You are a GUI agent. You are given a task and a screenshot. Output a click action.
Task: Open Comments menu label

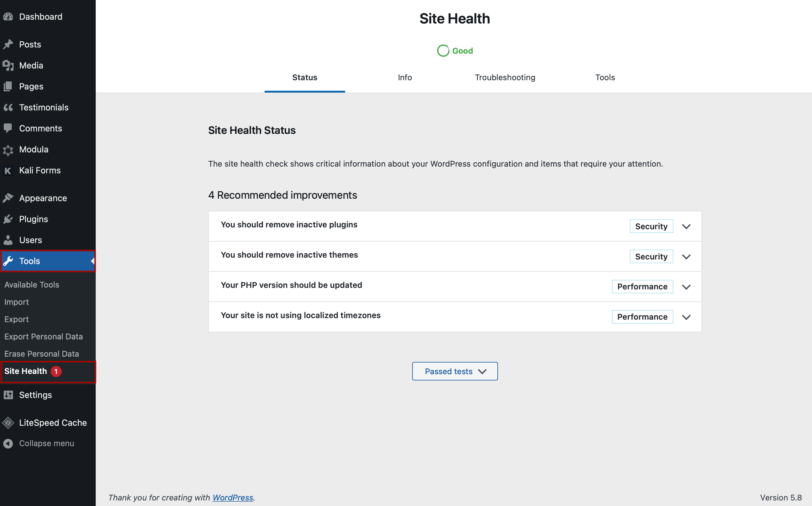pyautogui.click(x=40, y=129)
